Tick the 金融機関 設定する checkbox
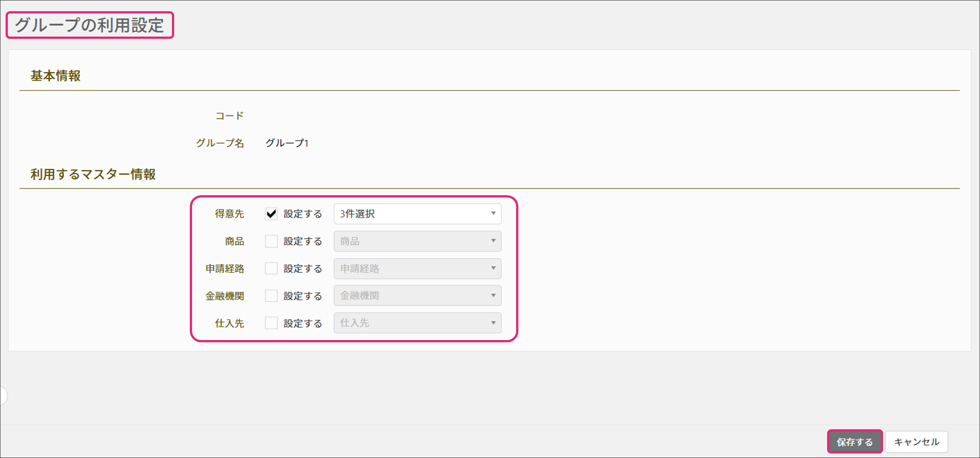This screenshot has height=458, width=980. click(271, 296)
